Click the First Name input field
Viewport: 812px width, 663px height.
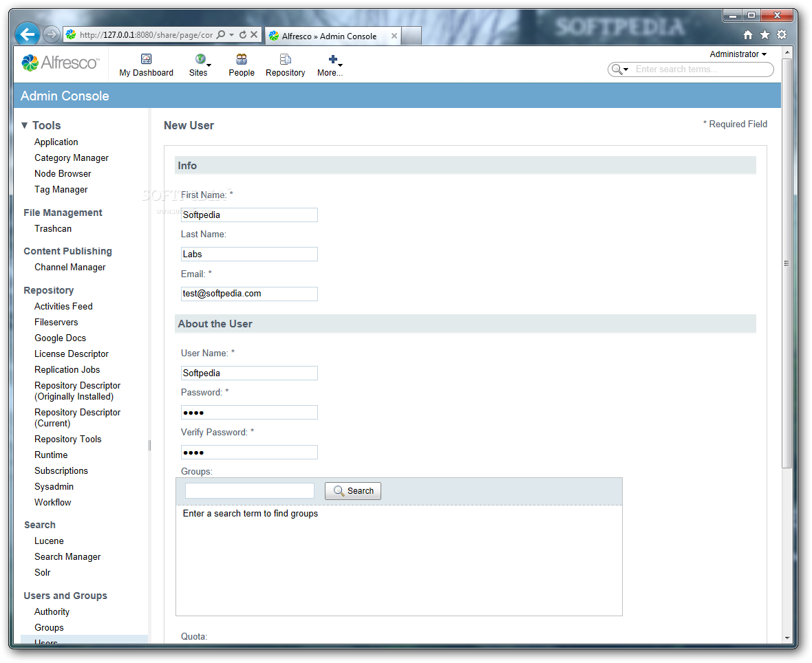pos(249,215)
